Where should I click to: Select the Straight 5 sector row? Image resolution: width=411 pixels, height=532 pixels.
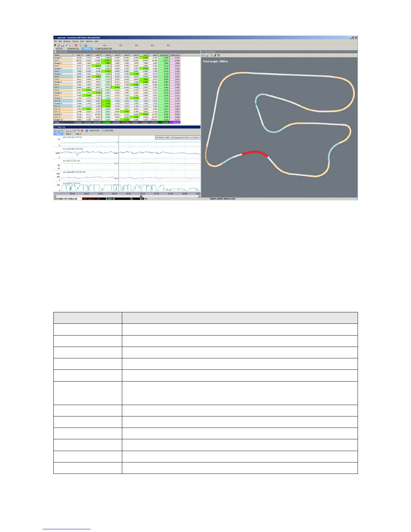pyautogui.click(x=63, y=82)
